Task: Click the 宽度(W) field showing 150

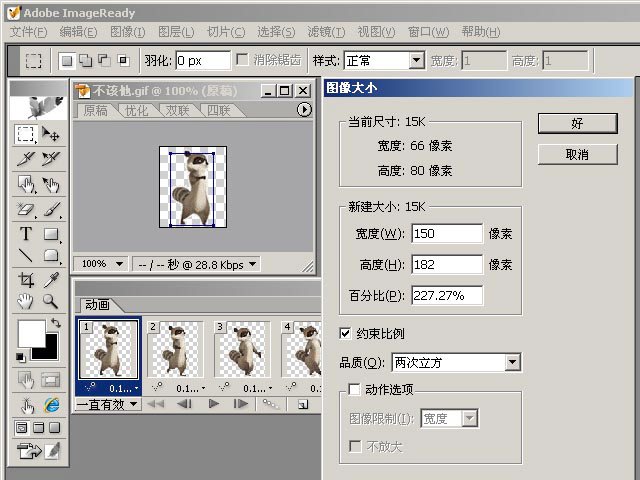Action: click(447, 233)
